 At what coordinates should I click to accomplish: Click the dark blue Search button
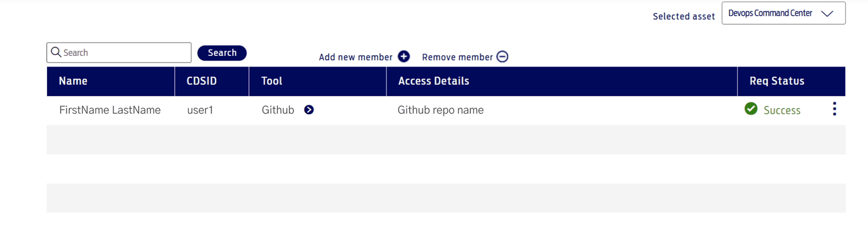click(222, 53)
